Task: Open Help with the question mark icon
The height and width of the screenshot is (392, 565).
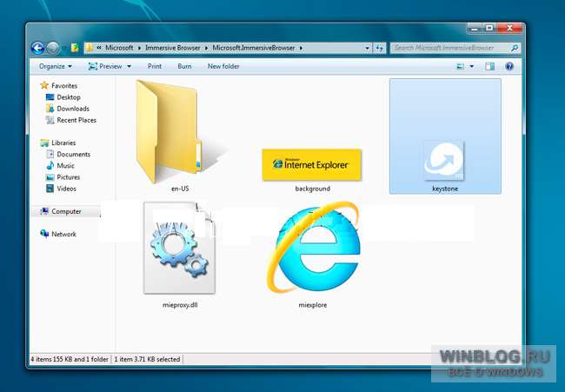Action: point(509,66)
